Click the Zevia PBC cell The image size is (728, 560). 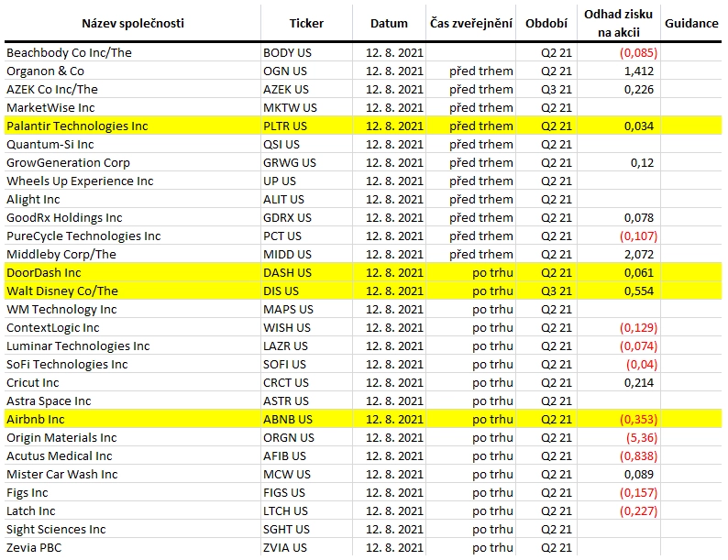(x=132, y=547)
